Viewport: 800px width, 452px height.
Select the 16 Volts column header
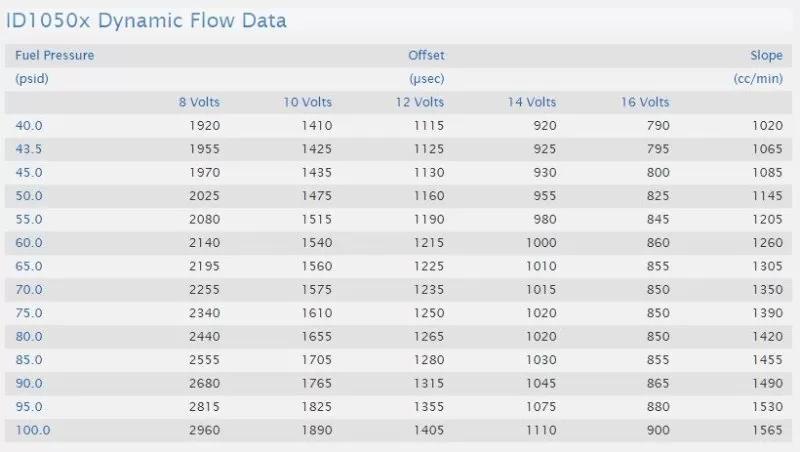645,102
